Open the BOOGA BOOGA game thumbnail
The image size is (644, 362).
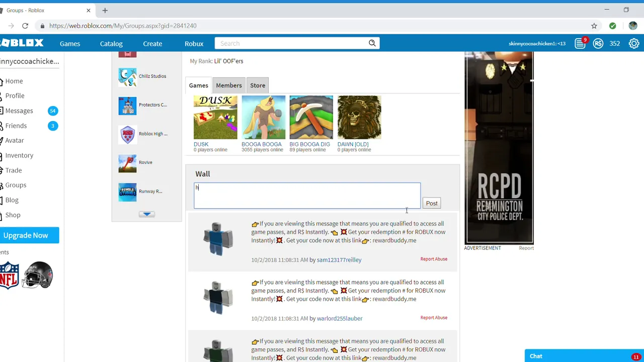click(263, 117)
